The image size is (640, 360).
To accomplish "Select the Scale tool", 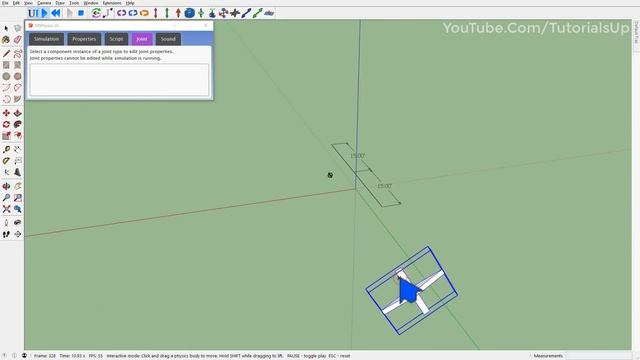I will pos(6,136).
